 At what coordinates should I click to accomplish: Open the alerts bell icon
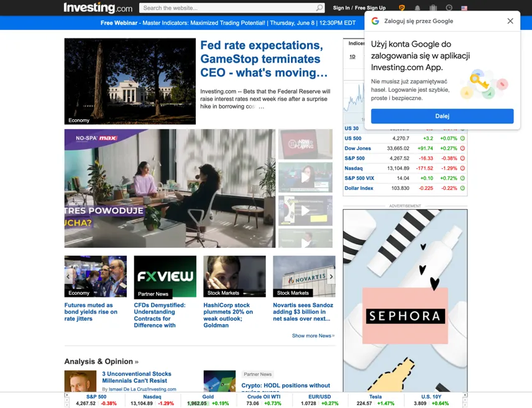[x=417, y=8]
